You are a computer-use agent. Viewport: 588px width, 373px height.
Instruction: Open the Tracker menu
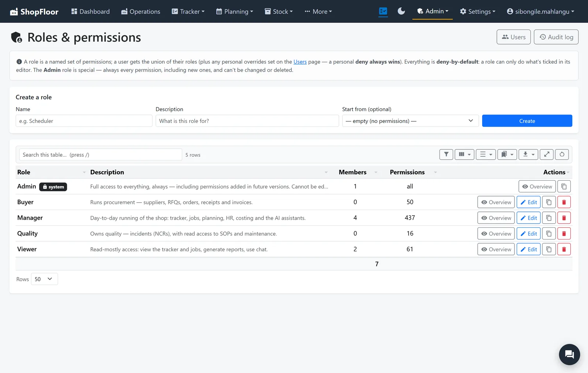(188, 11)
